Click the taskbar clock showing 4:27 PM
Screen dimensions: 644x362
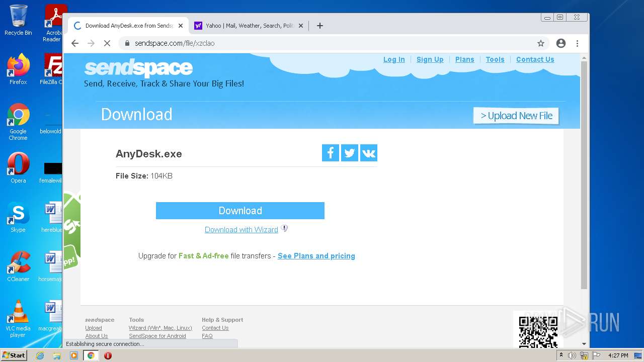(618, 355)
